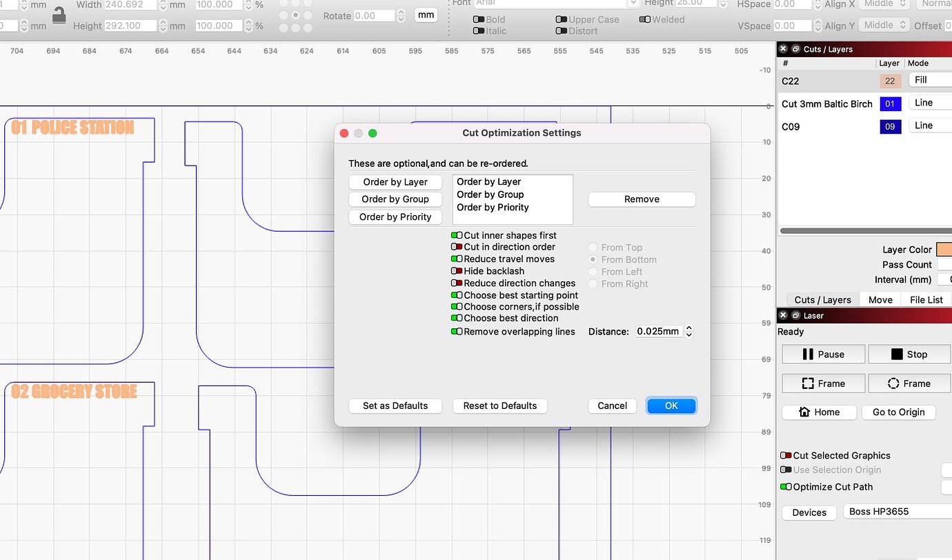
Task: Click the blue 01 color swatch for Cut 3mm Baltic Birch
Action: tap(891, 103)
